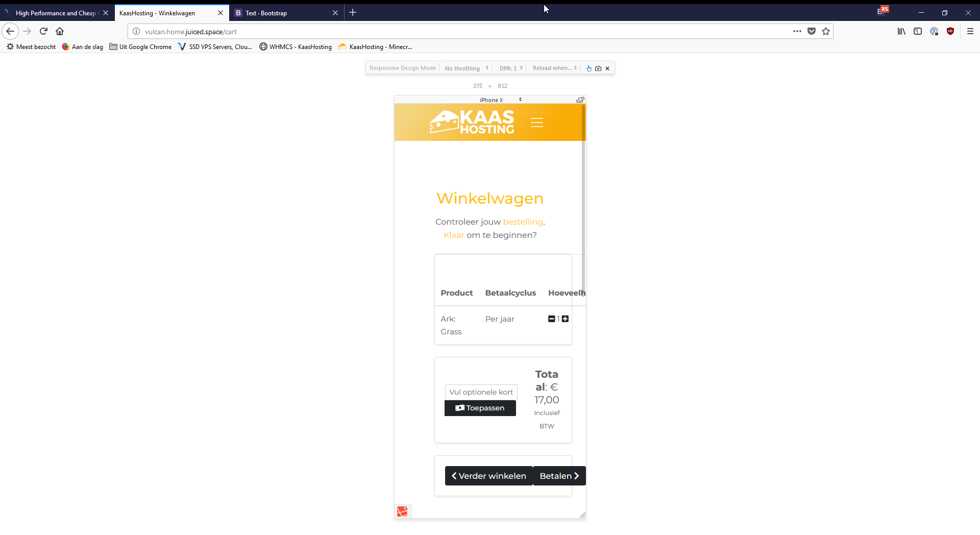Open the uBlock Origin extension icon
The image size is (980, 535).
click(x=950, y=31)
